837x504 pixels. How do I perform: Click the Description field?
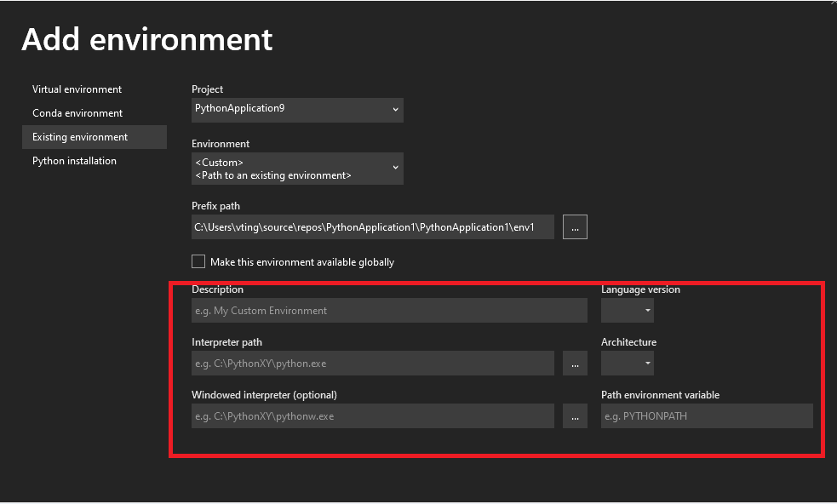[x=389, y=310]
